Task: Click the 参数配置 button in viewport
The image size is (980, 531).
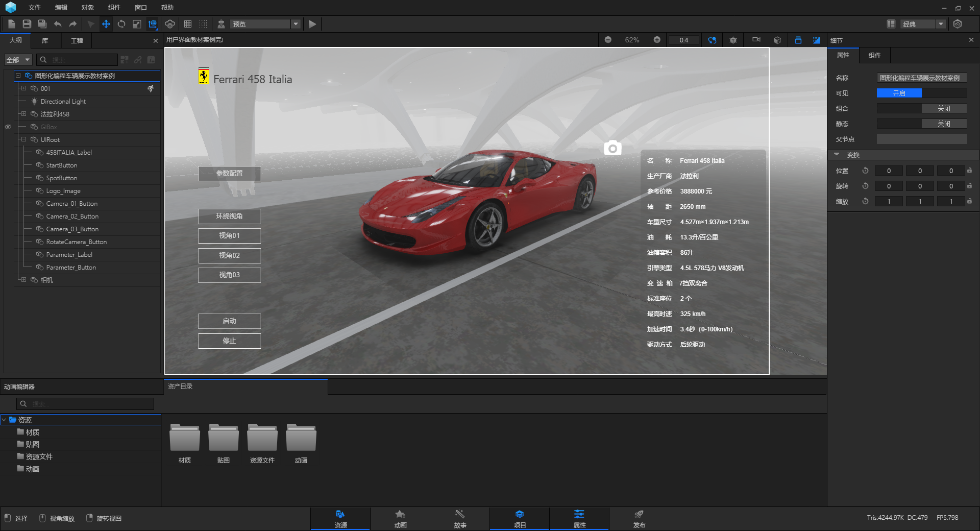Action: (x=229, y=174)
